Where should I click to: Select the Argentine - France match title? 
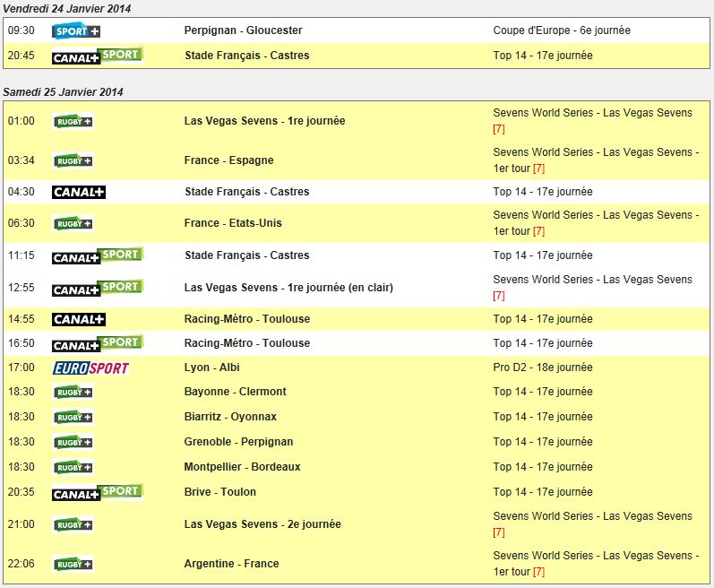click(x=231, y=564)
